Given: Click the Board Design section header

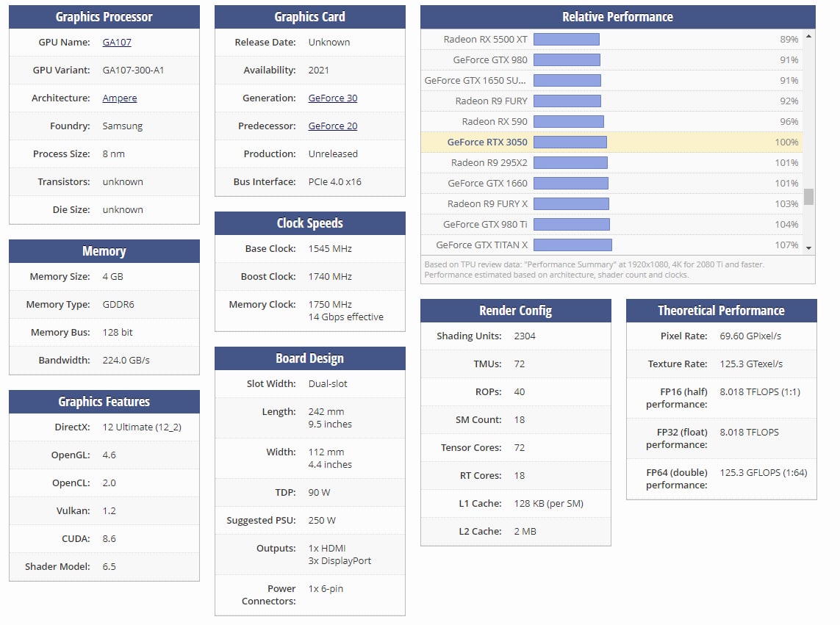Looking at the screenshot, I should [310, 358].
